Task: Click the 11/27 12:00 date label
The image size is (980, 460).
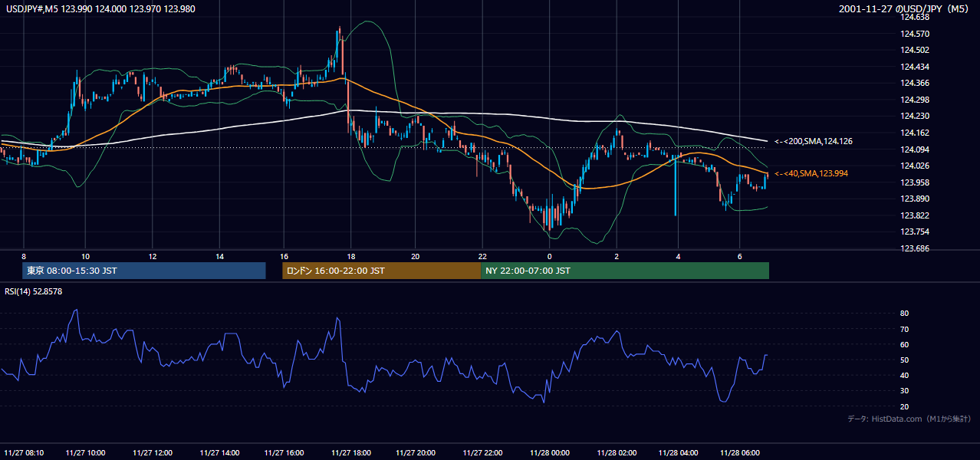Action: coord(152,452)
